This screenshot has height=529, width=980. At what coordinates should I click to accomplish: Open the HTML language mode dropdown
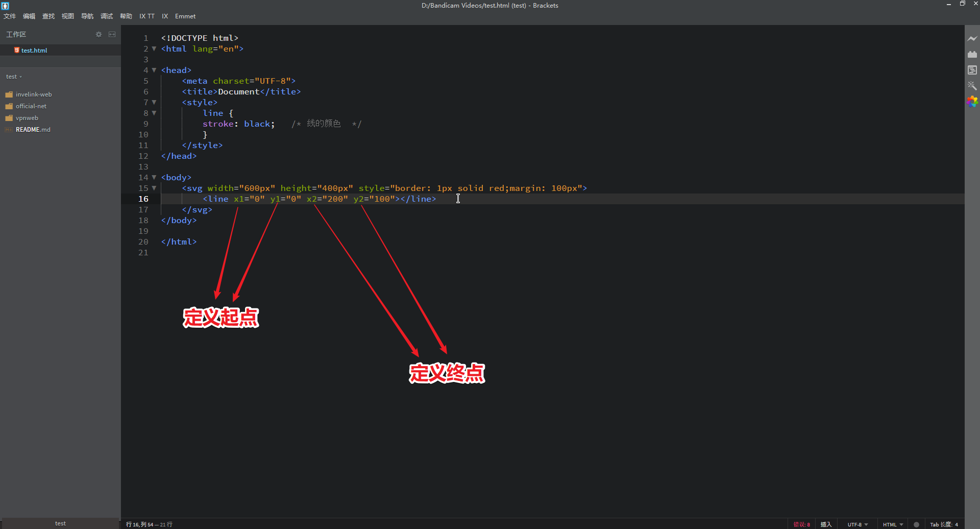(x=892, y=524)
